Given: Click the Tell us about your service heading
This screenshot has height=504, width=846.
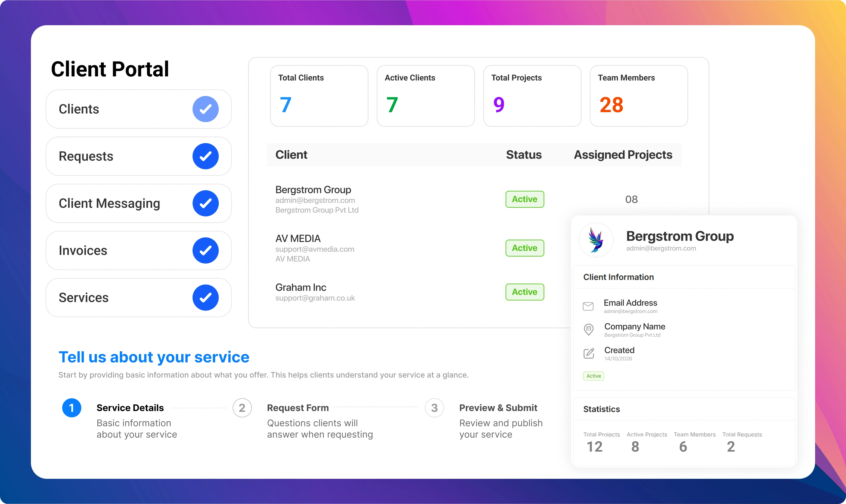Looking at the screenshot, I should pyautogui.click(x=154, y=357).
